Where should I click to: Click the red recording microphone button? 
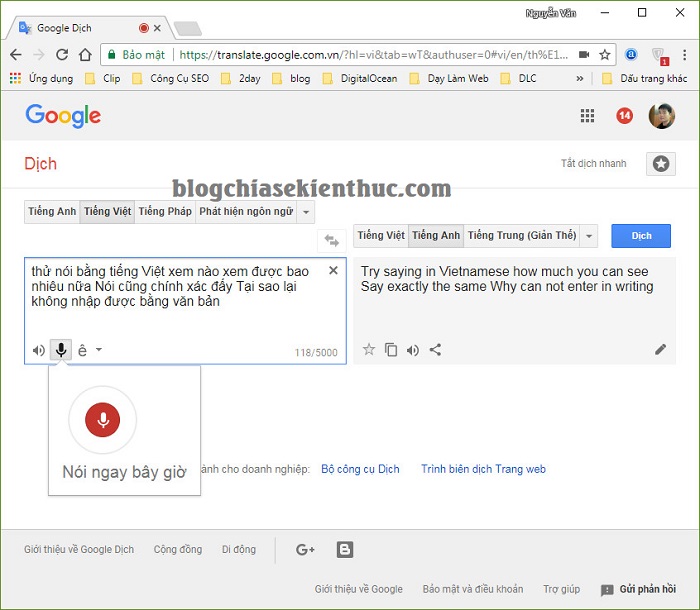[x=103, y=420]
